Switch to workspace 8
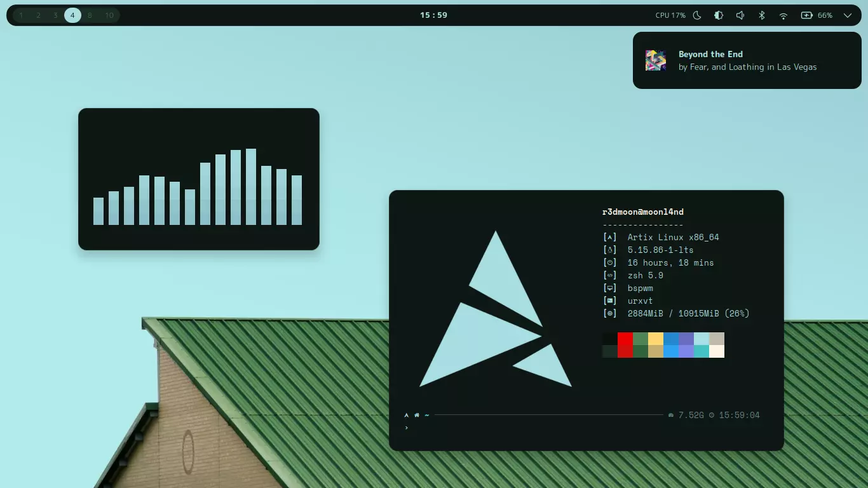The width and height of the screenshot is (868, 488). 90,15
